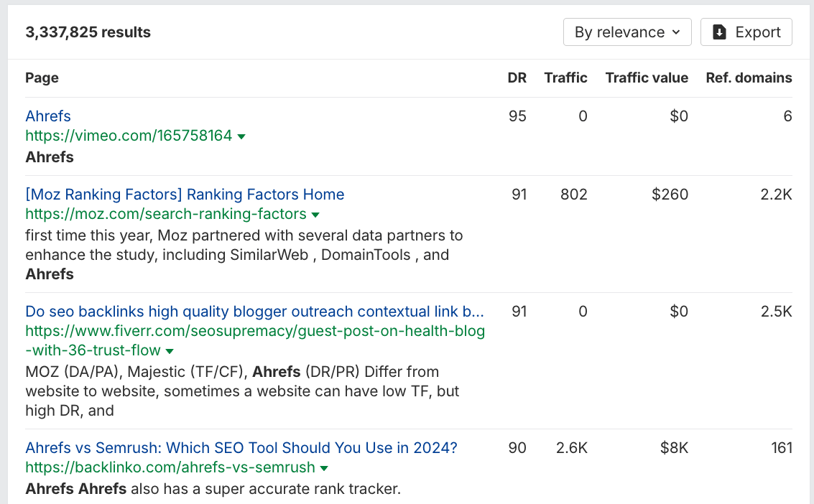Click the Page column header
The image size is (814, 504).
point(42,78)
